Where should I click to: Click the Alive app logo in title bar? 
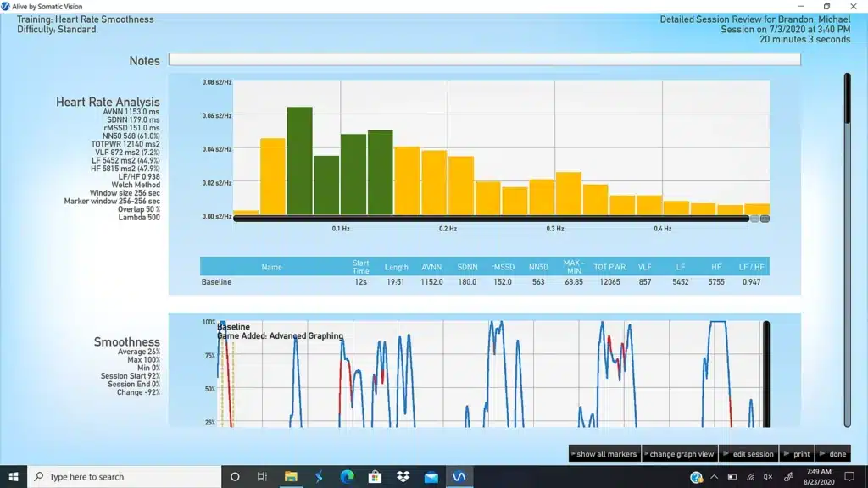(x=6, y=6)
